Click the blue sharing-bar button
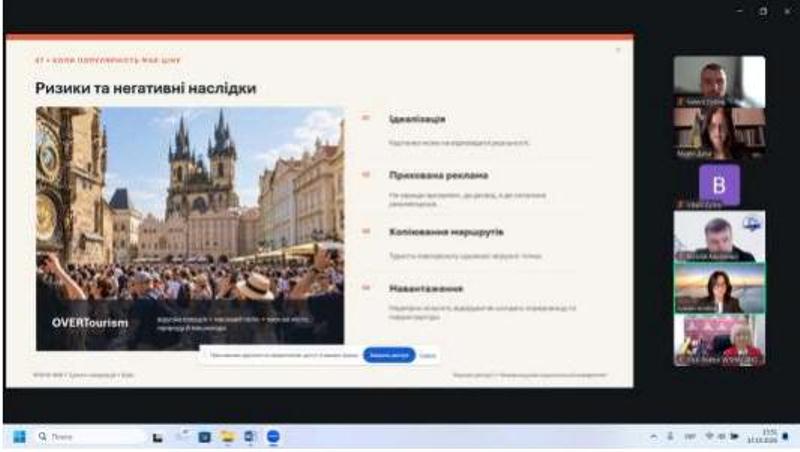 point(389,355)
